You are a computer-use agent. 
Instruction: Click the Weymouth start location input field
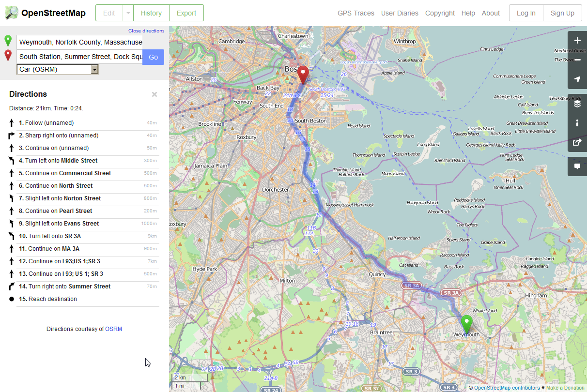tap(80, 42)
